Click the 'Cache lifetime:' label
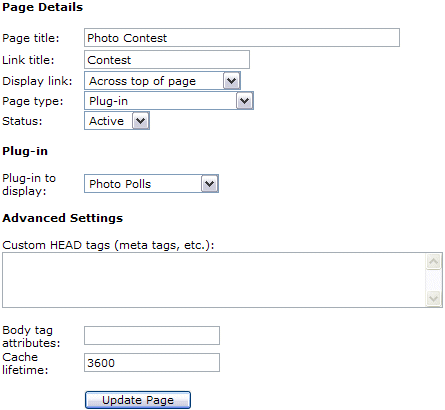445x410 pixels. click(25, 363)
